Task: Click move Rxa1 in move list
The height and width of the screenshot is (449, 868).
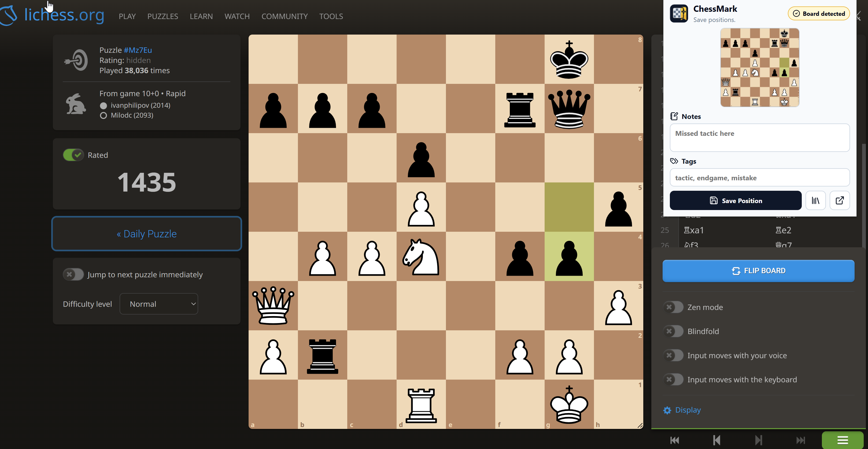Action: pyautogui.click(x=694, y=230)
